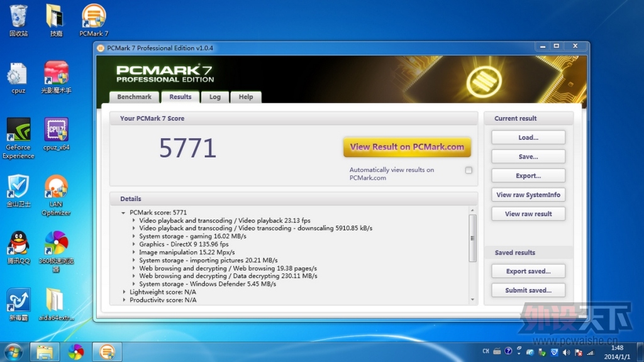644x362 pixels.
Task: Expand the Productivity score: N/A node
Action: coord(124,300)
